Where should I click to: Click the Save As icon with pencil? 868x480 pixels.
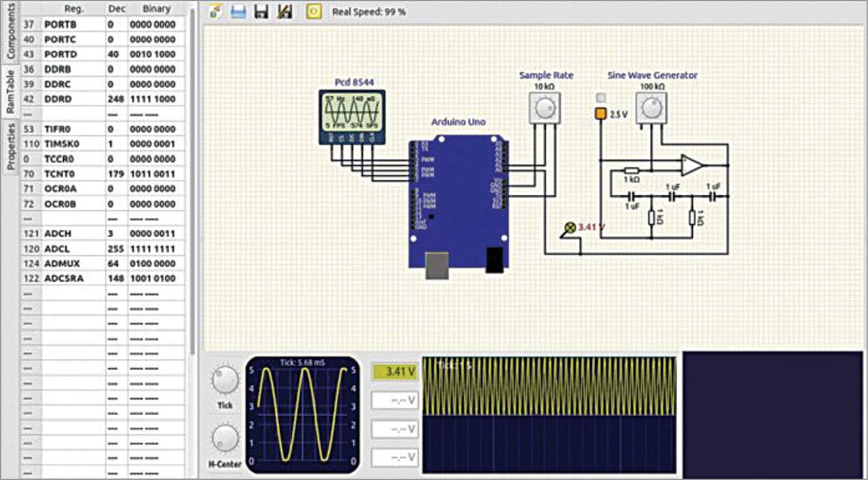coord(285,12)
